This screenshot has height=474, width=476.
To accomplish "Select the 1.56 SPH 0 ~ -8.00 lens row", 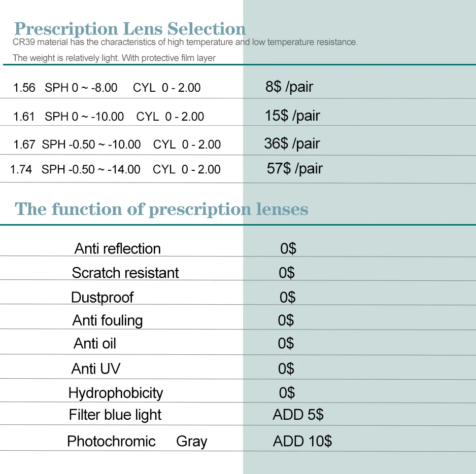I will coord(107,88).
